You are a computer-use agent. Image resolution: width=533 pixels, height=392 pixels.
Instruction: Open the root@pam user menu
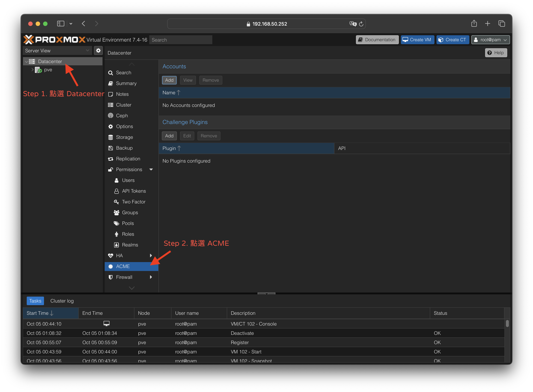pyautogui.click(x=490, y=40)
